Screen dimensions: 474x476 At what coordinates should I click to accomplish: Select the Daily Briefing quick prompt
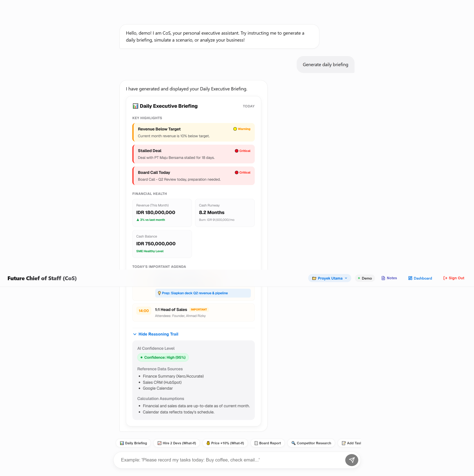pyautogui.click(x=133, y=443)
